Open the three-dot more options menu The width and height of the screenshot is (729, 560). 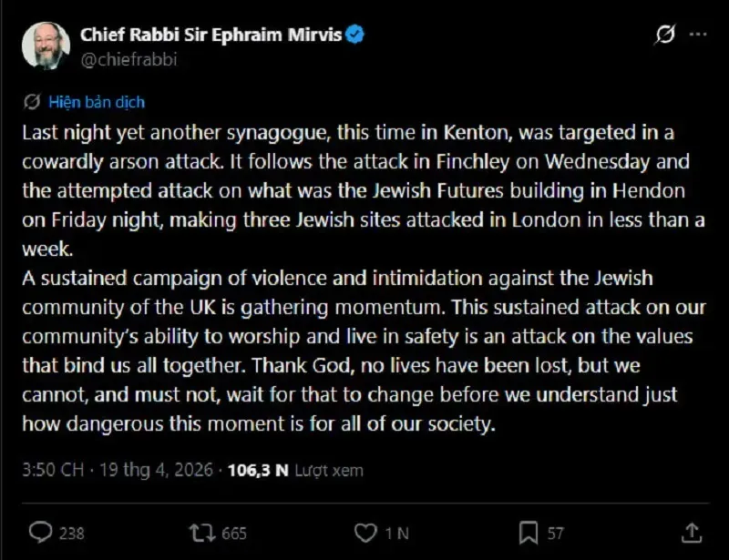click(x=698, y=36)
